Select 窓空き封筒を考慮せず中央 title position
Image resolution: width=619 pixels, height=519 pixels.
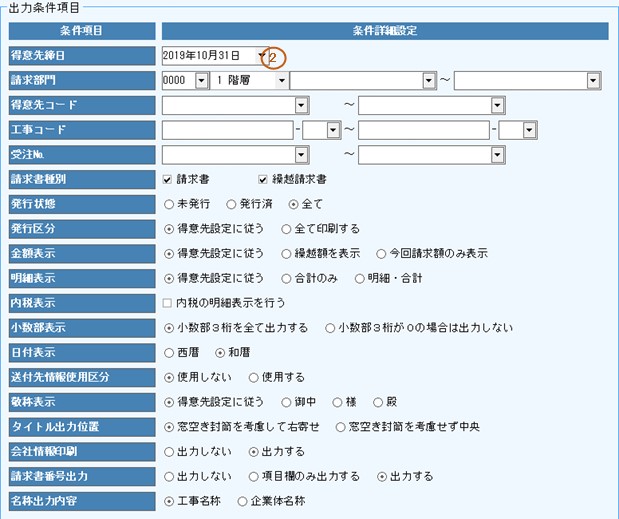tap(341, 427)
